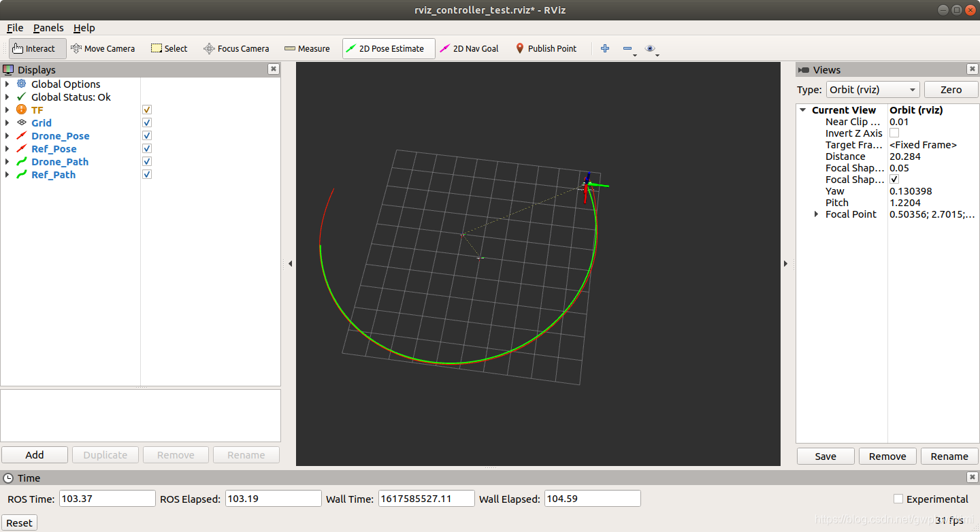Click the minus remove-tool icon
The height and width of the screenshot is (532, 980).
[627, 48]
